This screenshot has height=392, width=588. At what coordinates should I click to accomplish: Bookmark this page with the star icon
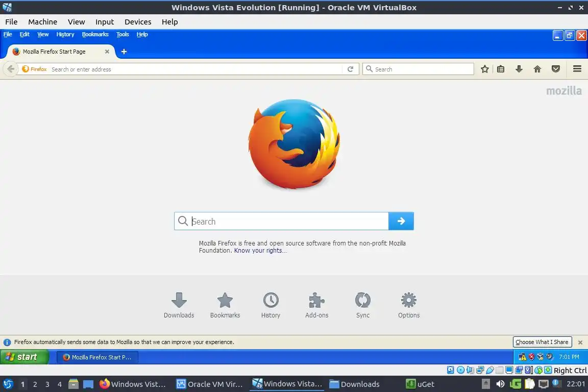pos(485,69)
